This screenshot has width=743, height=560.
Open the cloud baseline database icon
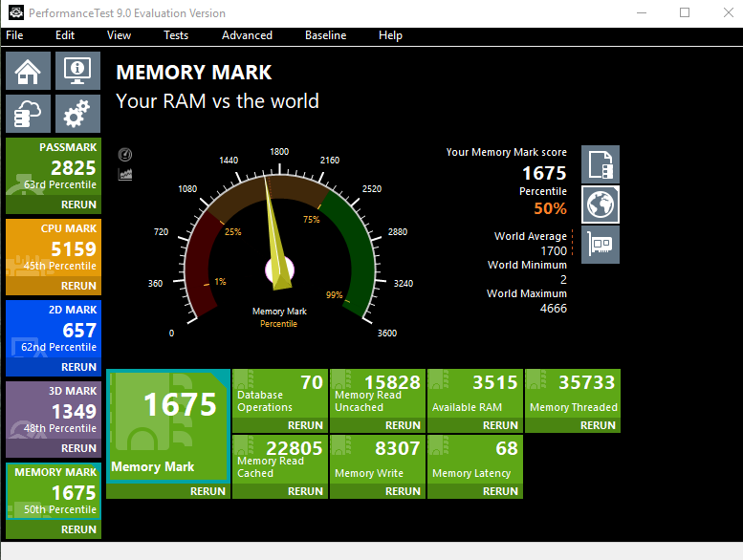click(x=28, y=114)
